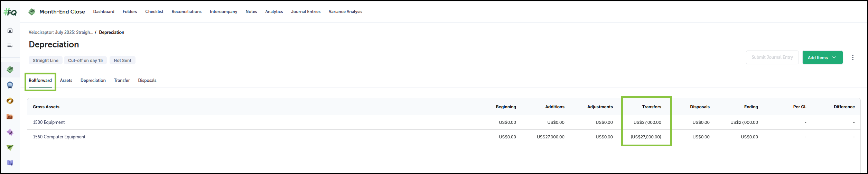Click the Submit Journal Entry button
The height and width of the screenshot is (174, 868).
coord(772,57)
